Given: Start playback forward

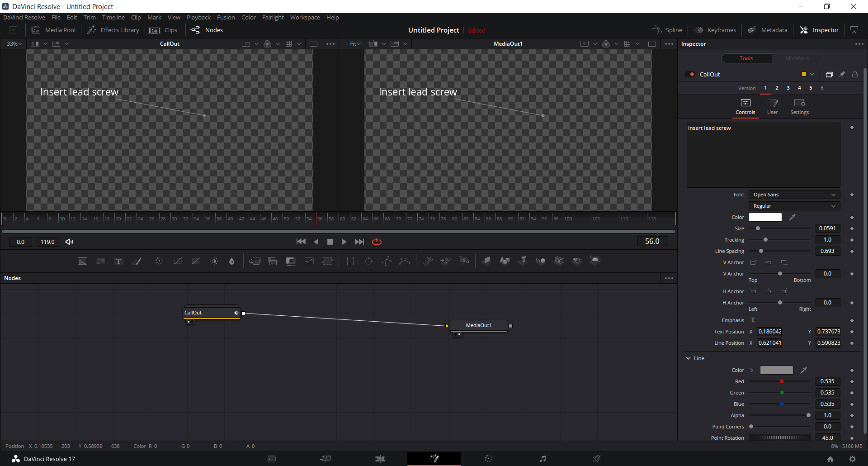Looking at the screenshot, I should [x=344, y=242].
